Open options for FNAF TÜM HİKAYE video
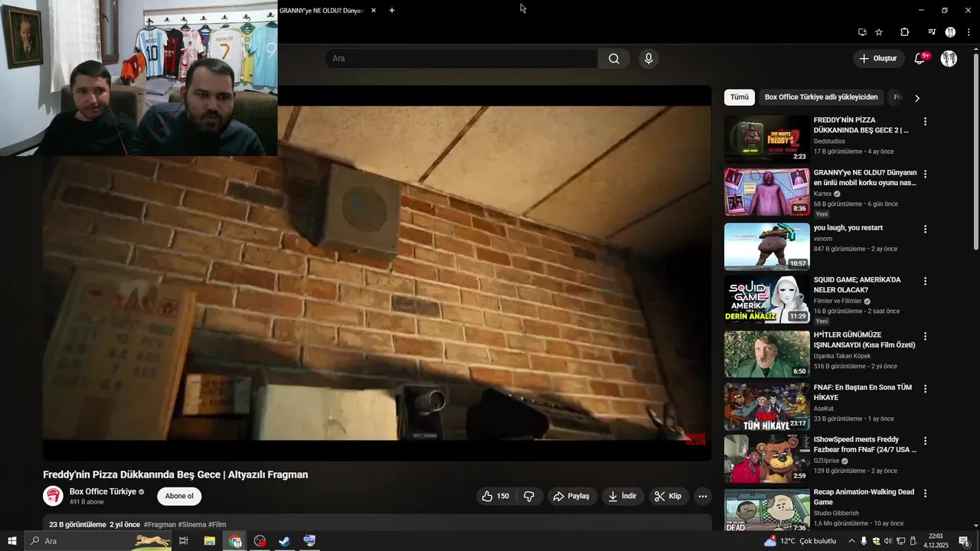Viewport: 980px width, 551px height. pyautogui.click(x=925, y=389)
